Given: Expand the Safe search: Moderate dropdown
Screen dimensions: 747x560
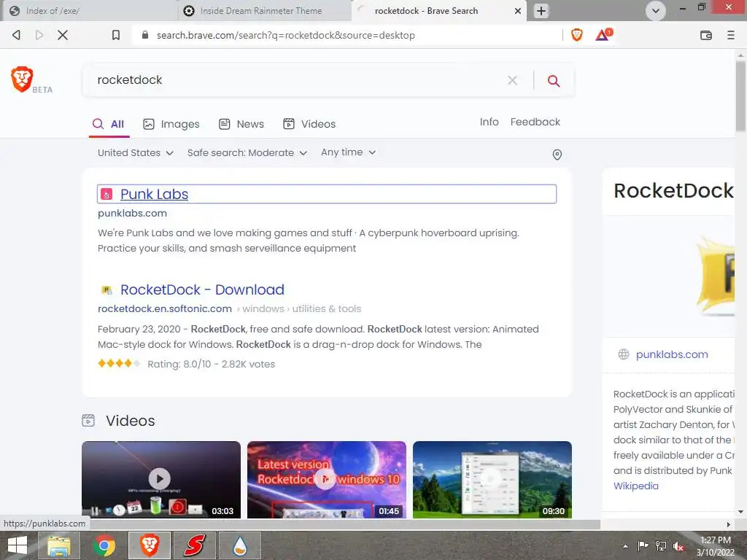Looking at the screenshot, I should click(247, 153).
